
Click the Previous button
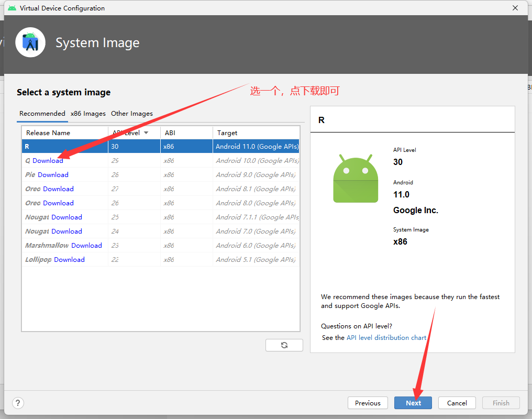tap(368, 403)
